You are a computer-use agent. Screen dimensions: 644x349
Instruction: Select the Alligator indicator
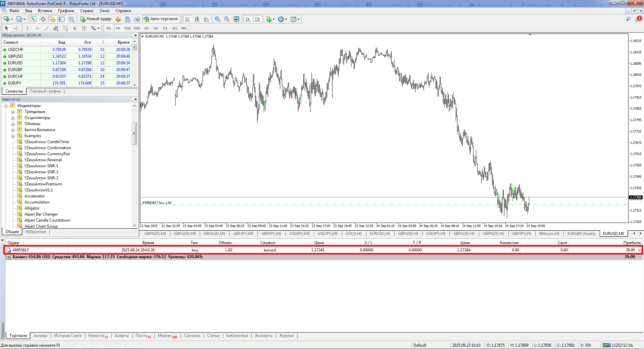point(32,208)
